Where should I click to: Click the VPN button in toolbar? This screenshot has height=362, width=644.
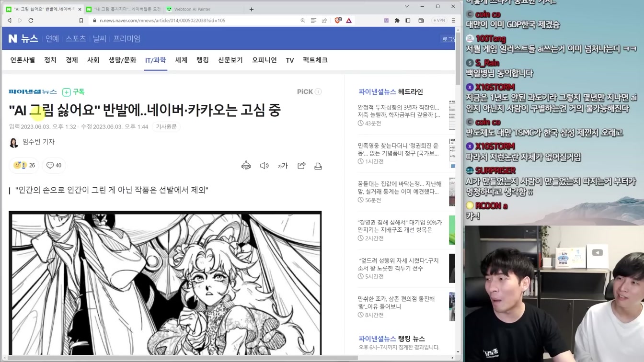pyautogui.click(x=439, y=21)
